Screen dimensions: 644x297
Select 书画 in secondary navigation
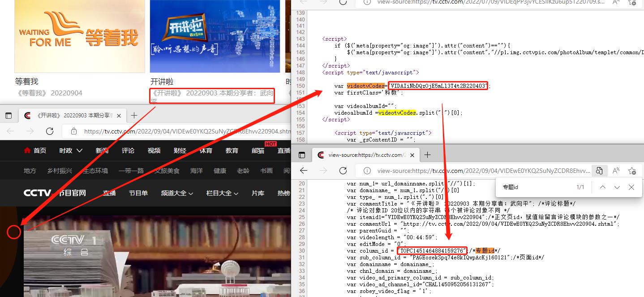(266, 171)
